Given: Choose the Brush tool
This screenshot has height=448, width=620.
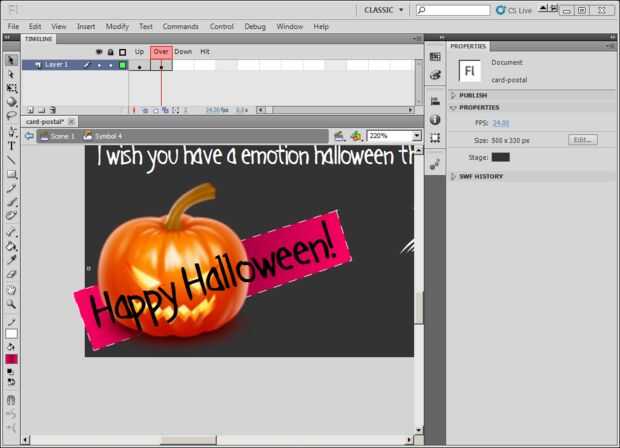Looking at the screenshot, I should tap(11, 202).
